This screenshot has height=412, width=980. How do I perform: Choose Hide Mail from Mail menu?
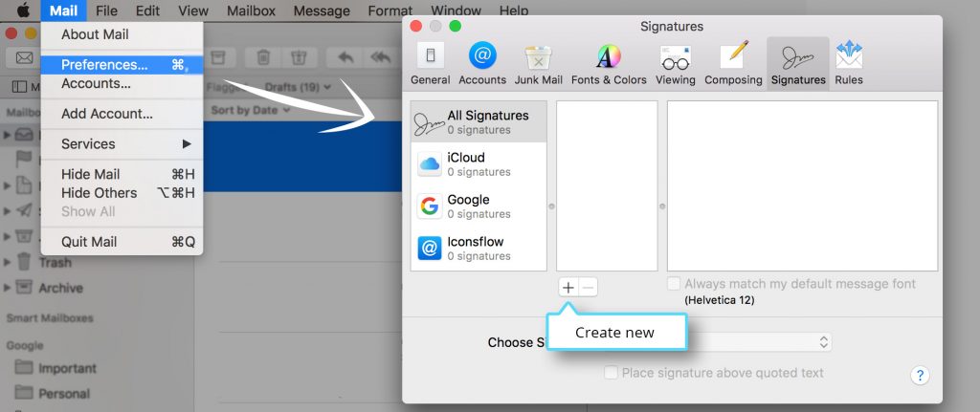(x=122, y=174)
